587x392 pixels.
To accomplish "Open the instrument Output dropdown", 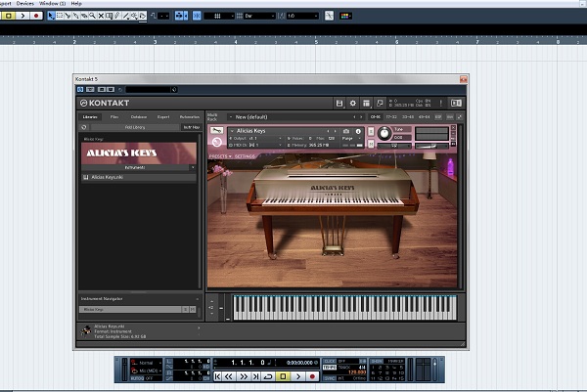I will tap(255, 139).
